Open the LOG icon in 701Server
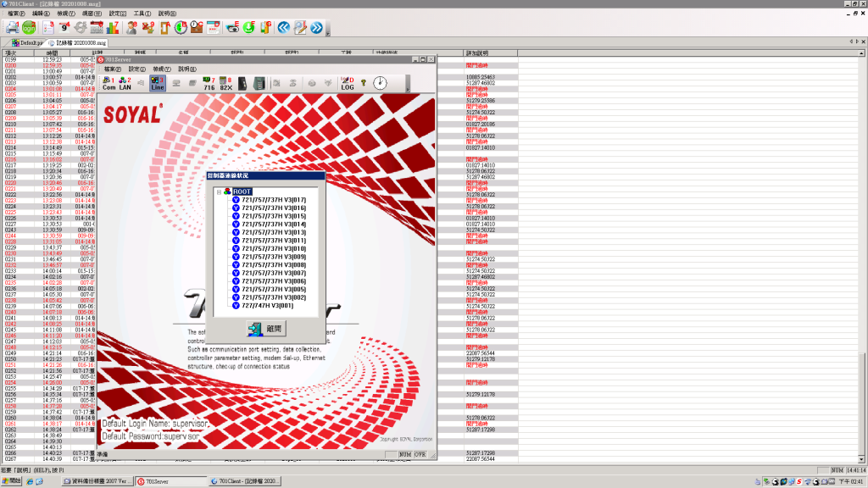 pyautogui.click(x=347, y=84)
